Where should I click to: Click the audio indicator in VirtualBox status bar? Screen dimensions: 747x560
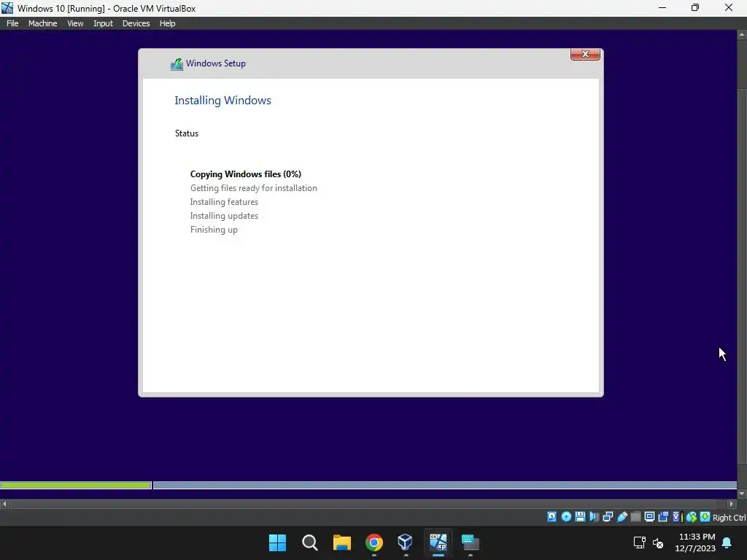point(594,517)
